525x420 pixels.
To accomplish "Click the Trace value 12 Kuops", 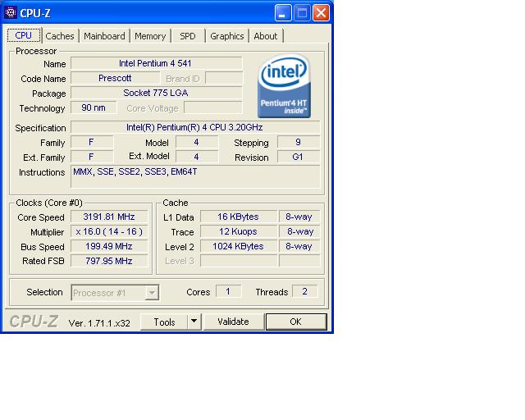I will pyautogui.click(x=239, y=231).
